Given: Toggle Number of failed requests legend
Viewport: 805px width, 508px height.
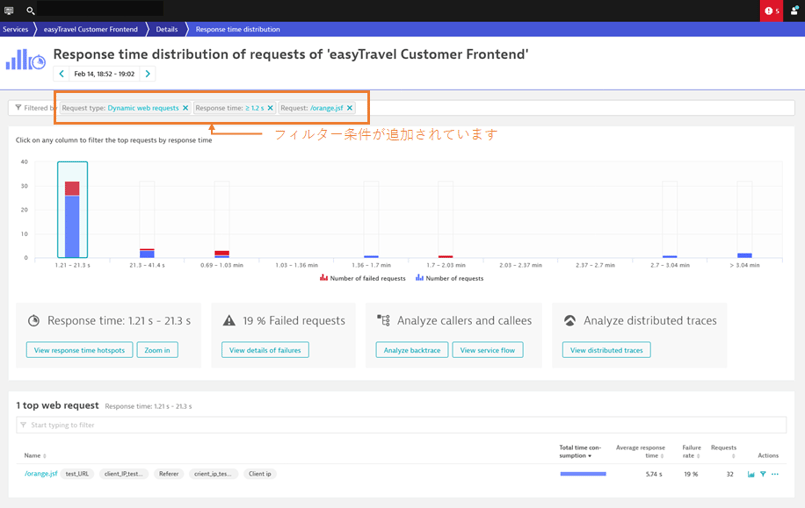Looking at the screenshot, I should tap(362, 278).
